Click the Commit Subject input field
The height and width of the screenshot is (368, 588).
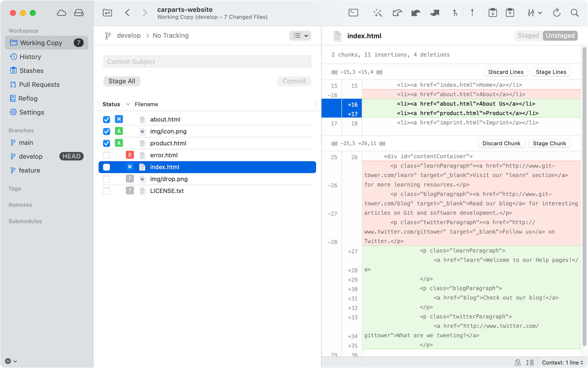pos(207,61)
